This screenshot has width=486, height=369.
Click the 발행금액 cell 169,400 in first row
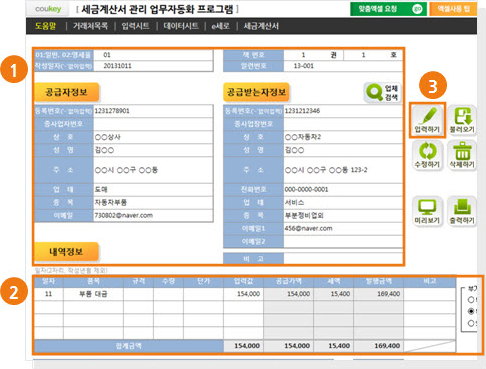(x=379, y=294)
